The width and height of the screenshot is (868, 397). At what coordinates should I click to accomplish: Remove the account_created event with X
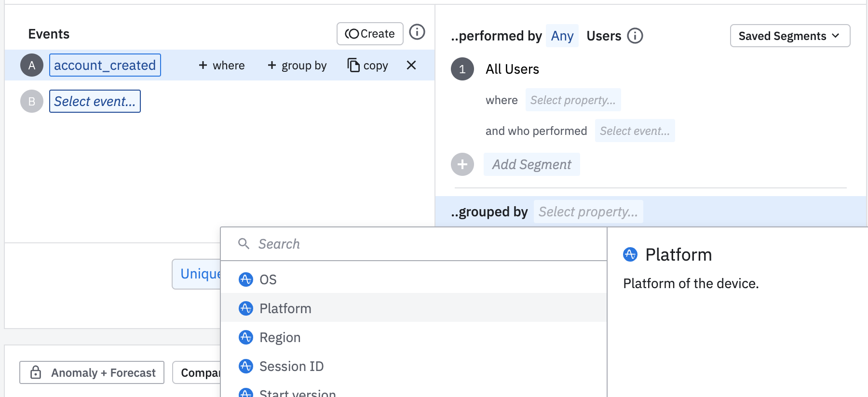(x=411, y=65)
